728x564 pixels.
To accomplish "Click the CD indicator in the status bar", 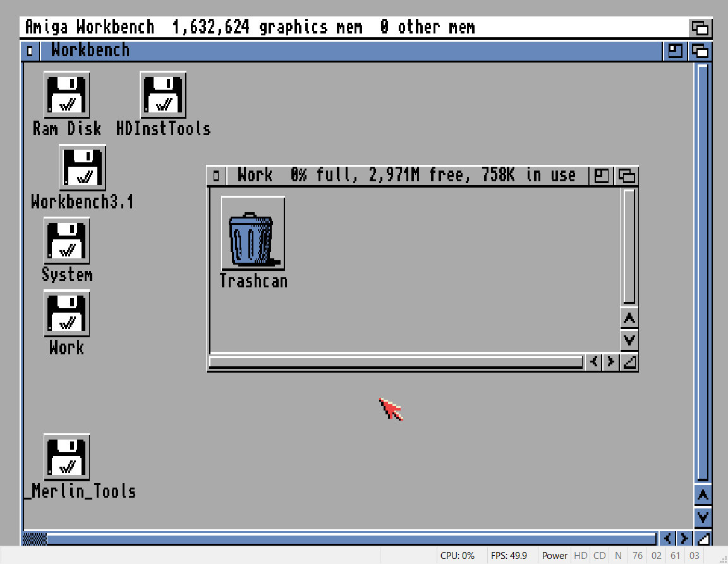I will coord(599,556).
